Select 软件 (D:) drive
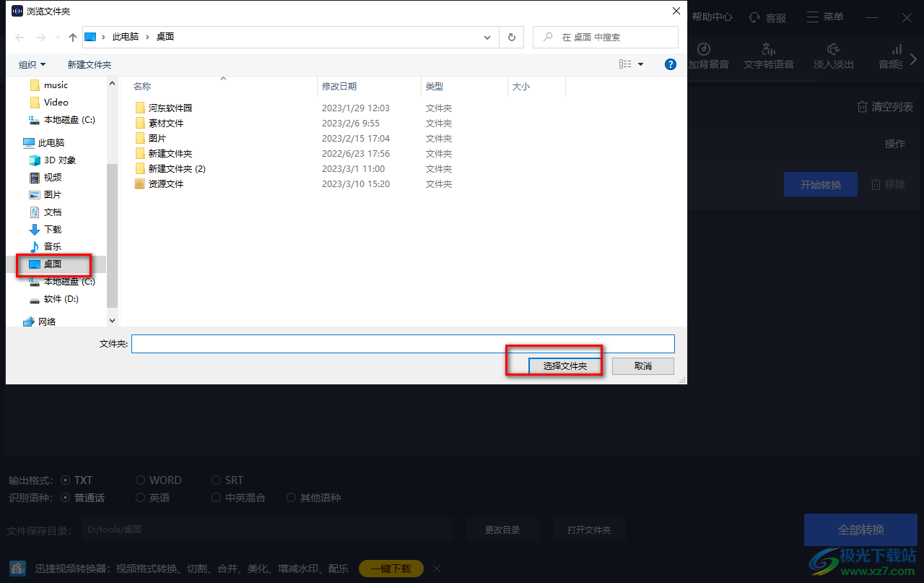 pos(61,298)
